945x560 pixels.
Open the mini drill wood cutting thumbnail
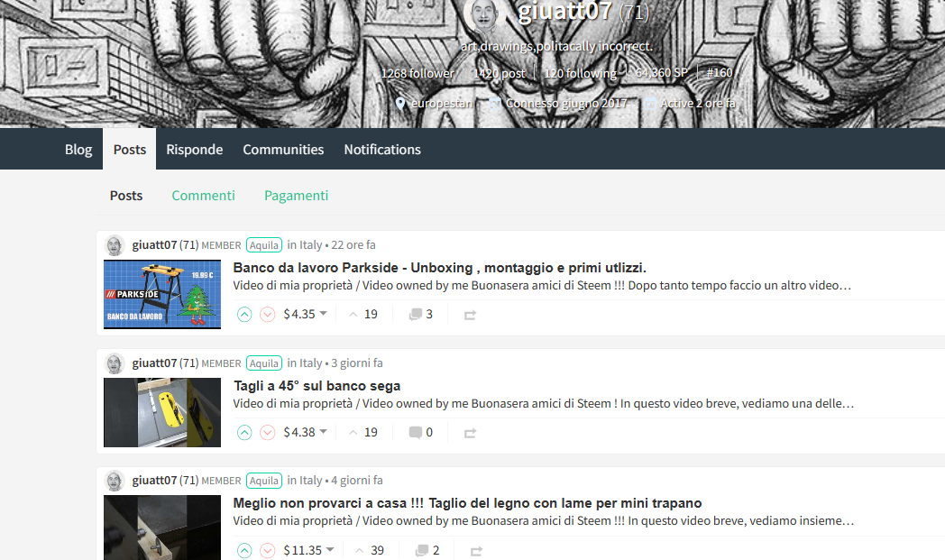[x=162, y=528]
